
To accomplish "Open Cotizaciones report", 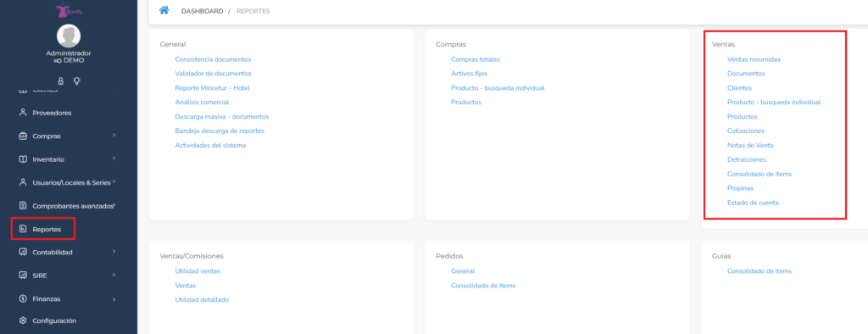I will (x=746, y=131).
